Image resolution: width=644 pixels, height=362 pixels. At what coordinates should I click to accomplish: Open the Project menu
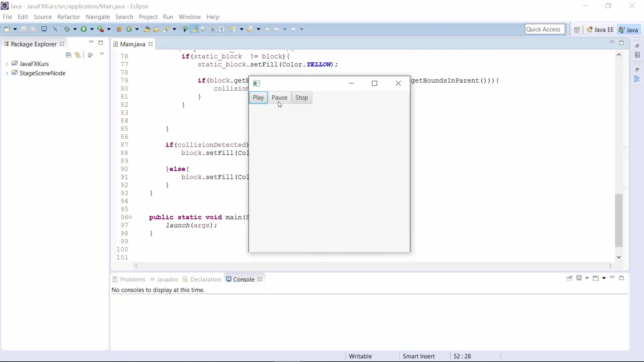click(148, 17)
